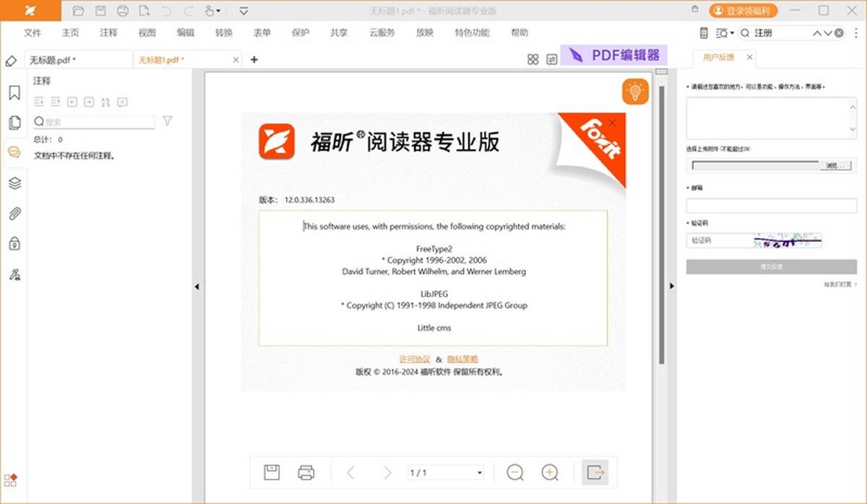Click the eraser icon left of document tabs
867x504 pixels.
point(11,61)
